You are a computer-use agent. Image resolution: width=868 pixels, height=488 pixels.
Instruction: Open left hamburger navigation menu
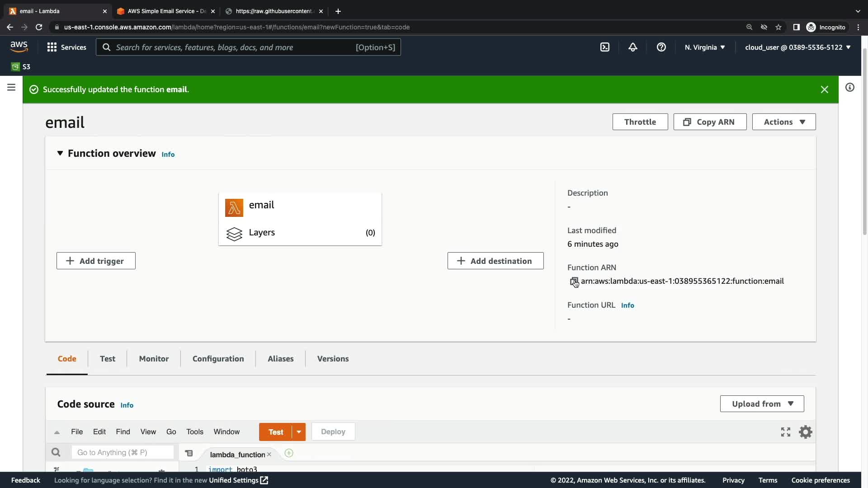(x=11, y=87)
